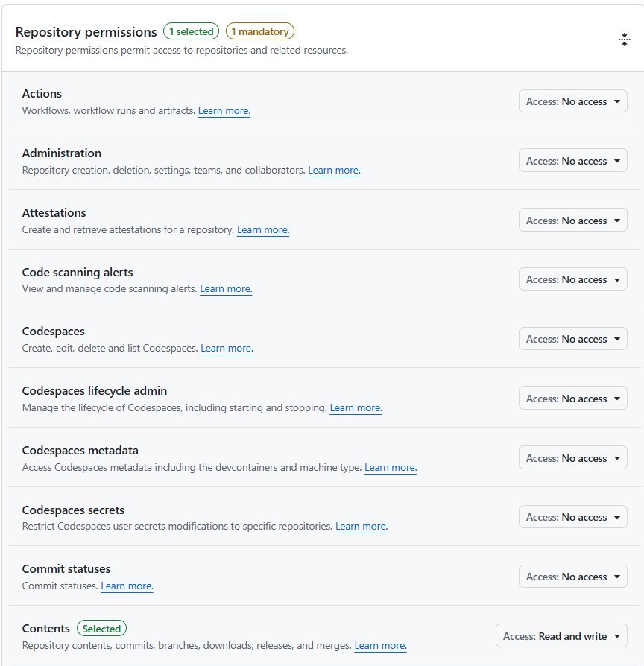644x666 pixels.
Task: Click the '1 mandatory' badge
Action: coord(259,31)
